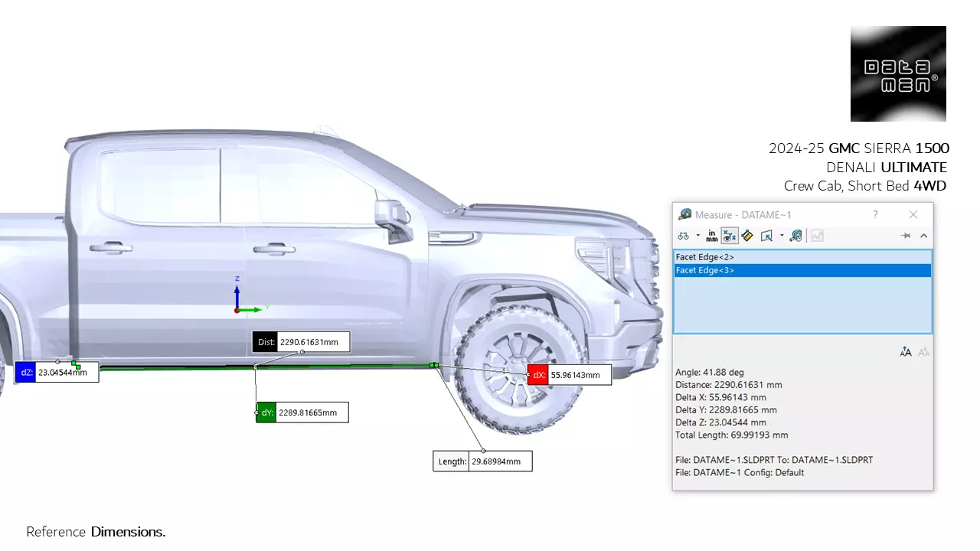This screenshot has height=551, width=980.
Task: Click the blue dZ callout label
Action: pos(26,373)
